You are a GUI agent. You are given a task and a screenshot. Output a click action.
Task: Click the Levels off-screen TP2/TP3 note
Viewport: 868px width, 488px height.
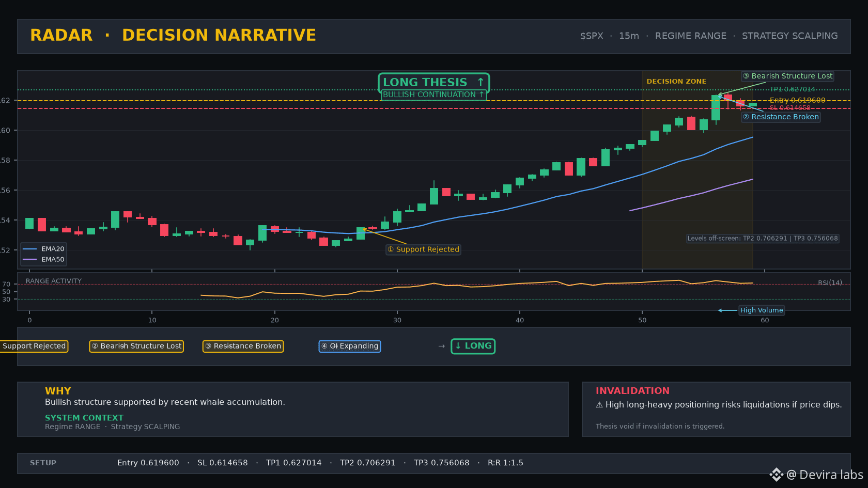coord(763,239)
